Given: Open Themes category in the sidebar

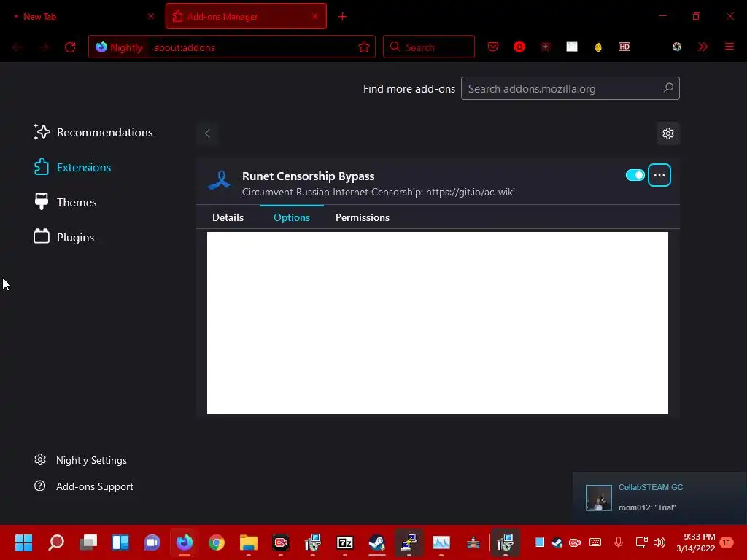Looking at the screenshot, I should [x=65, y=202].
